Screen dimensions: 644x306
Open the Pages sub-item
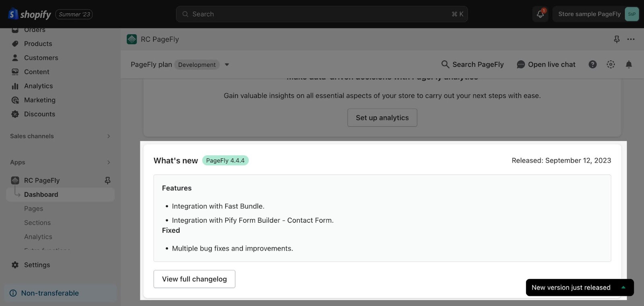(x=33, y=209)
